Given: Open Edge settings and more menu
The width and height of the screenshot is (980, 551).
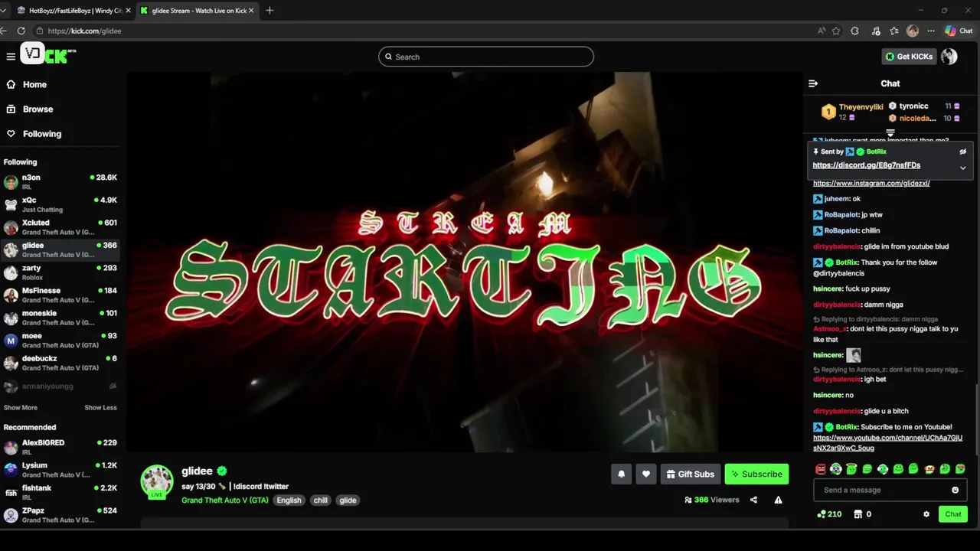Looking at the screenshot, I should pos(931,31).
